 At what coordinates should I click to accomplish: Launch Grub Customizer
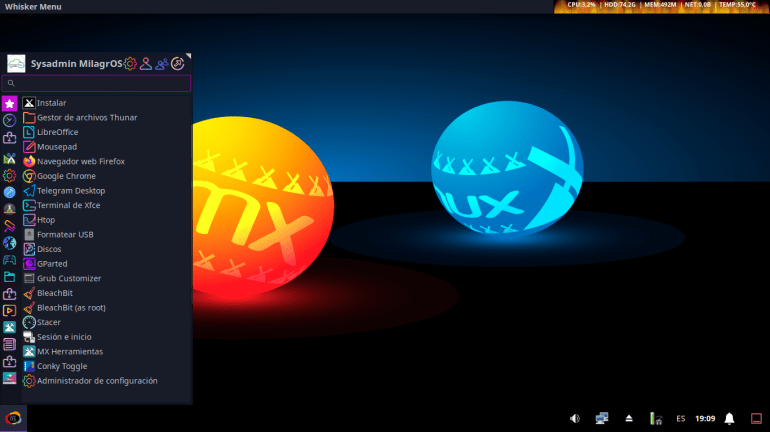coord(68,278)
